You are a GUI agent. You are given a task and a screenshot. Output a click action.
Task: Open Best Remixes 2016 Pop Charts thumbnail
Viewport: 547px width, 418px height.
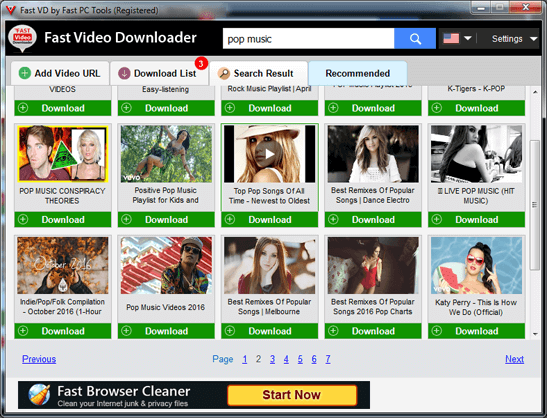coord(373,265)
